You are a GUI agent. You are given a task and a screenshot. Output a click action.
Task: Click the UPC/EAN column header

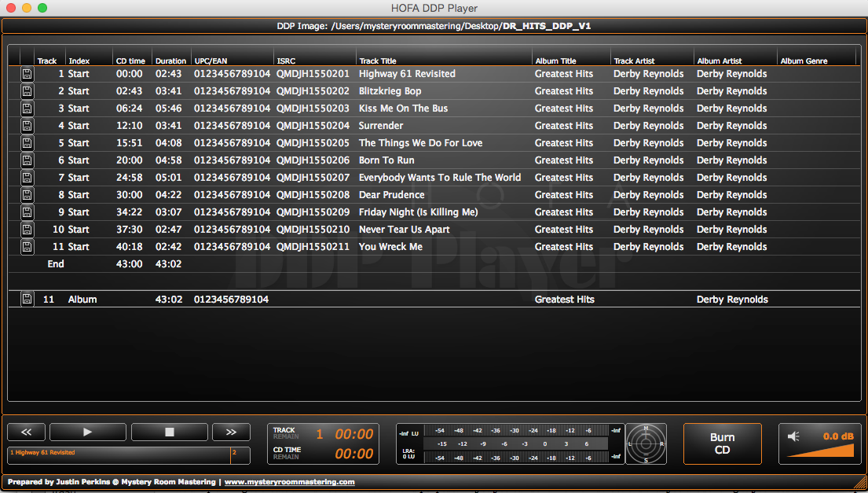211,61
